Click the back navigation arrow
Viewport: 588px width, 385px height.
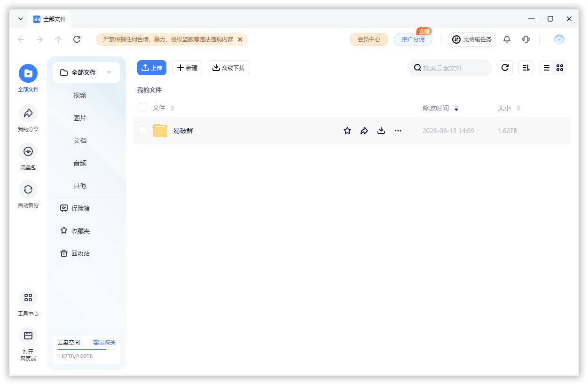[21, 39]
